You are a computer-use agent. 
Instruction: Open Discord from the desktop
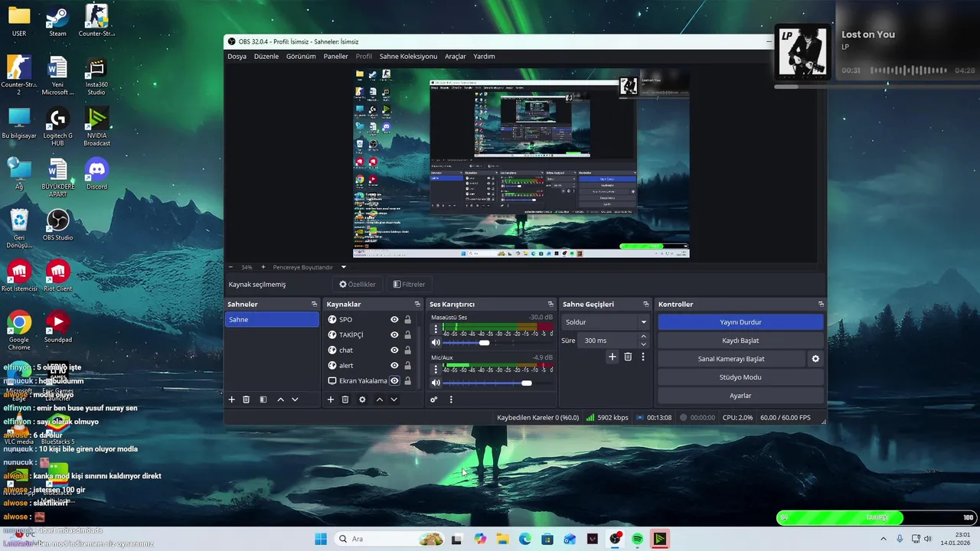click(96, 174)
